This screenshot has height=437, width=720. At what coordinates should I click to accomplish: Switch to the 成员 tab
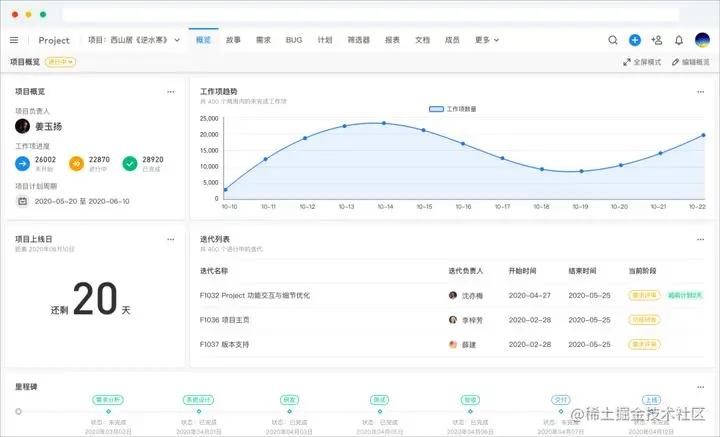pyautogui.click(x=452, y=40)
